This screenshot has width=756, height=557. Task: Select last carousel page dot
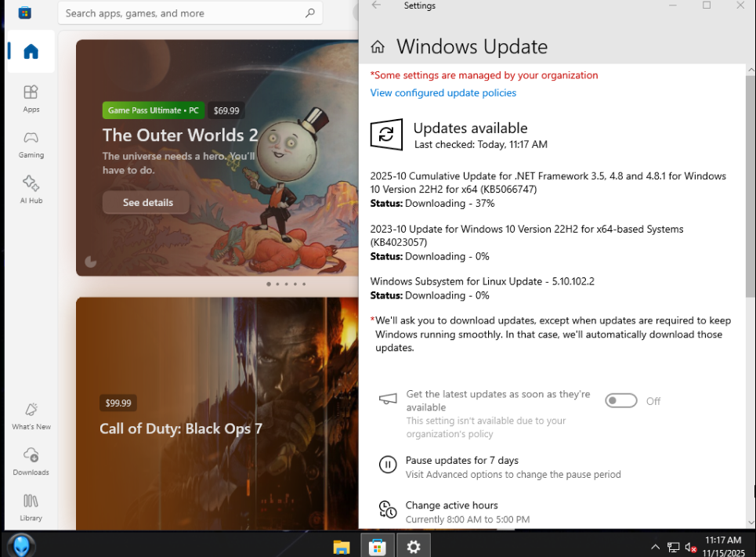point(304,284)
